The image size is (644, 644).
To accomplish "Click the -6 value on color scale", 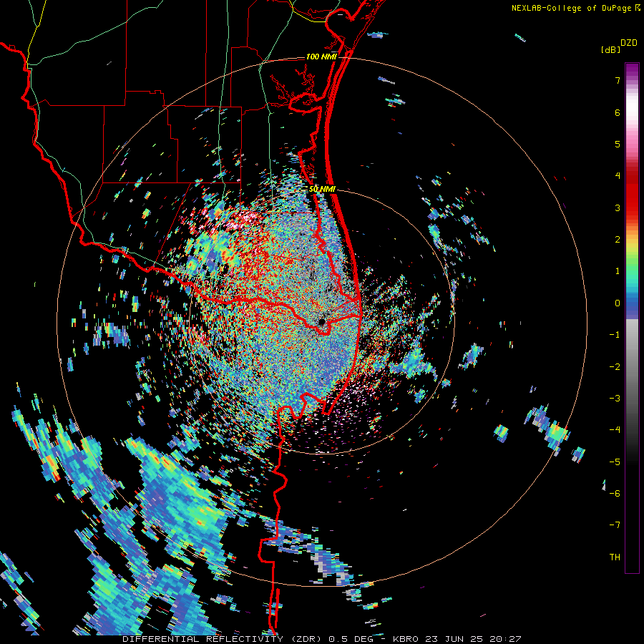I will click(x=615, y=493).
